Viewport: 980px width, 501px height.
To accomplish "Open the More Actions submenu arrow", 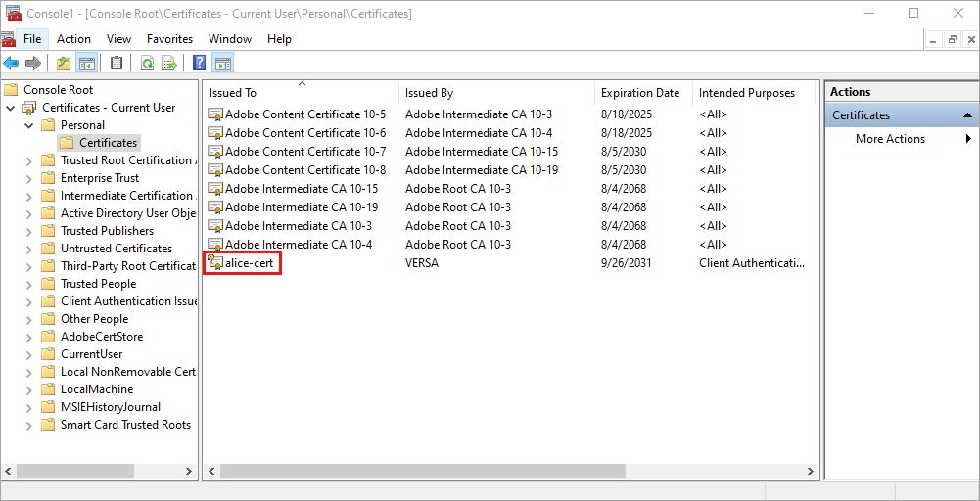I will [x=969, y=139].
